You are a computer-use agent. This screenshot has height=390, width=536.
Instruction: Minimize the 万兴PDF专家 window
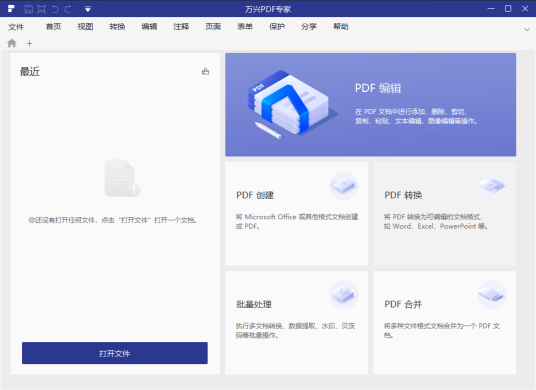click(x=491, y=9)
